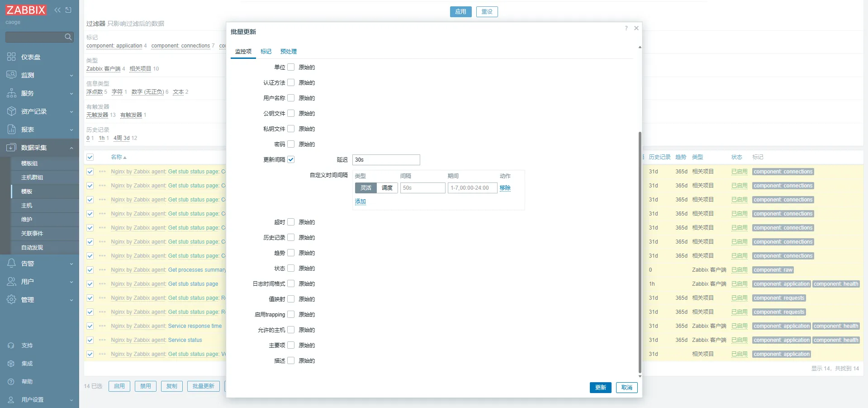Viewport: 868px width, 408px height.
Task: Click the 管理 administration gear icon
Action: pyautogui.click(x=11, y=299)
